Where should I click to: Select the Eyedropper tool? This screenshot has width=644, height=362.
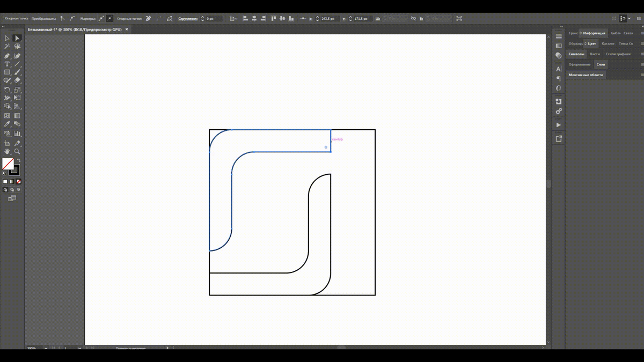7,124
